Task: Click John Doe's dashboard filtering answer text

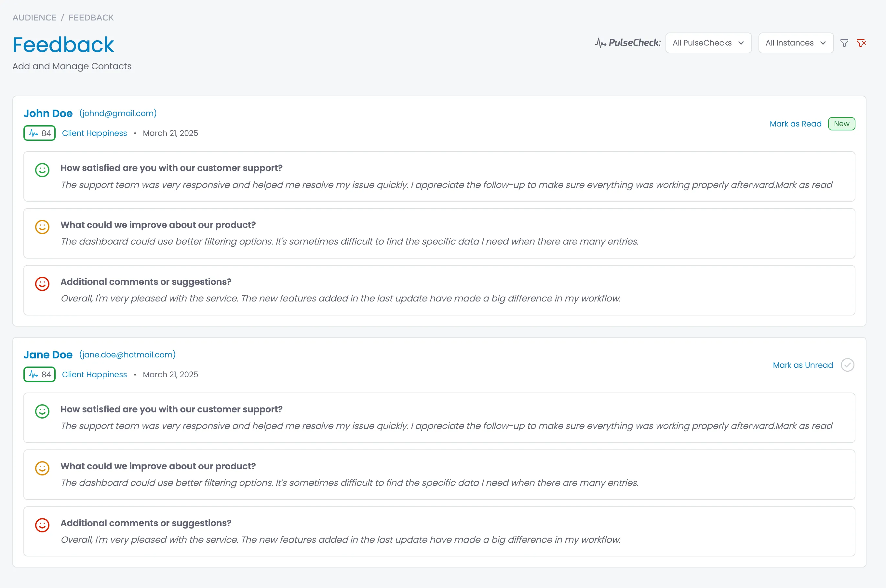Action: (349, 242)
